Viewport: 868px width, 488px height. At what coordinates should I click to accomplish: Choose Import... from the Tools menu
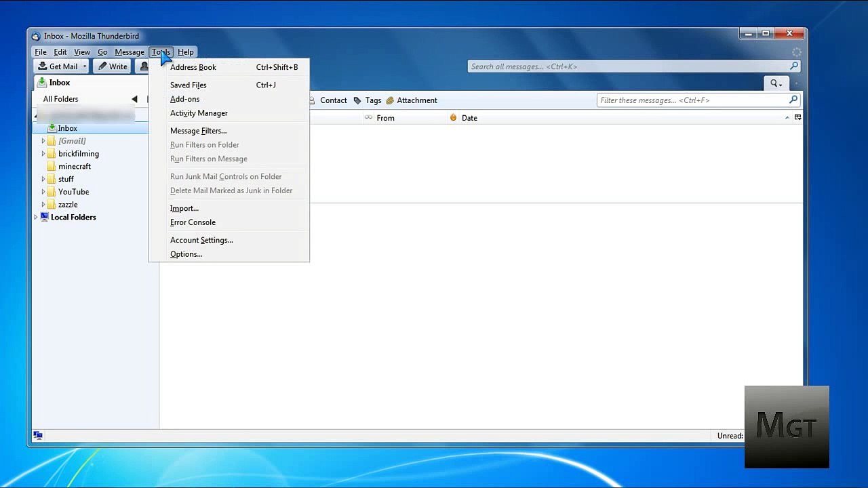pyautogui.click(x=229, y=208)
